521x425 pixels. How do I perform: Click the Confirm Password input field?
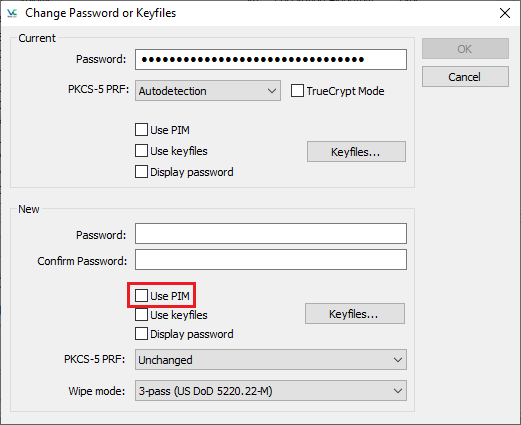click(x=271, y=260)
